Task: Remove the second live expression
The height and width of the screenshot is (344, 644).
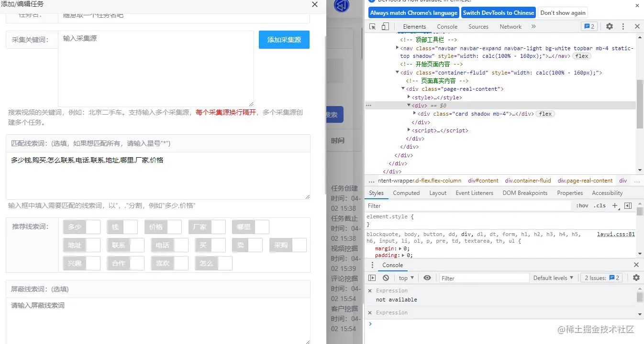Action: tap(369, 312)
